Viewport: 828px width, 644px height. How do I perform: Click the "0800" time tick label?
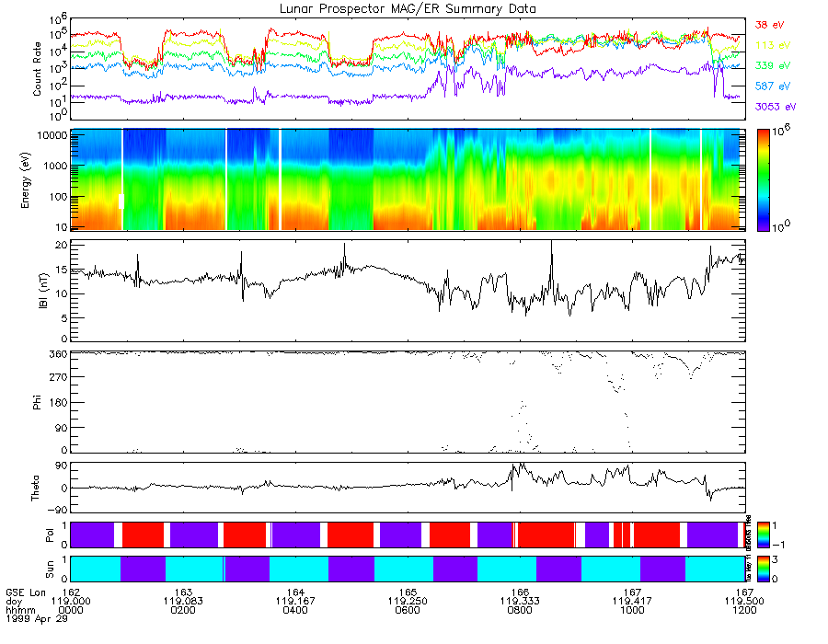(x=520, y=610)
